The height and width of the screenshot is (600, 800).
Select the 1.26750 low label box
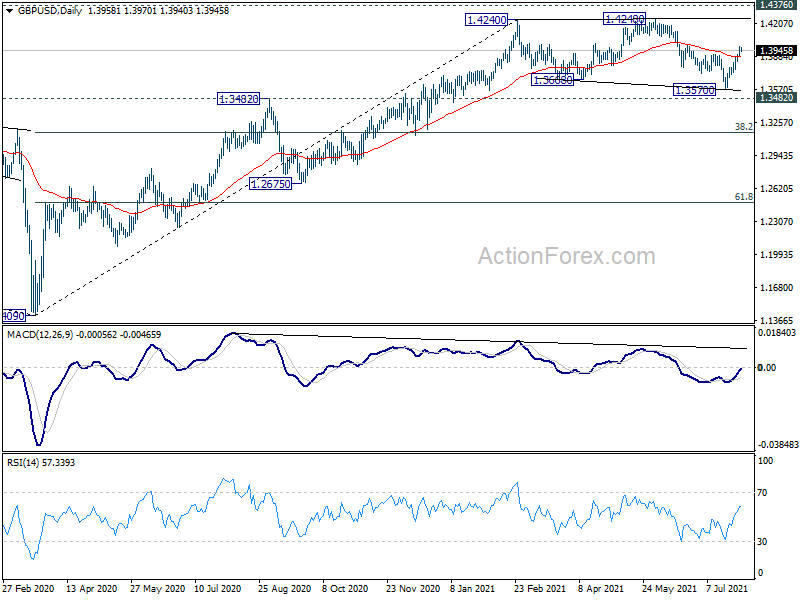click(x=270, y=184)
